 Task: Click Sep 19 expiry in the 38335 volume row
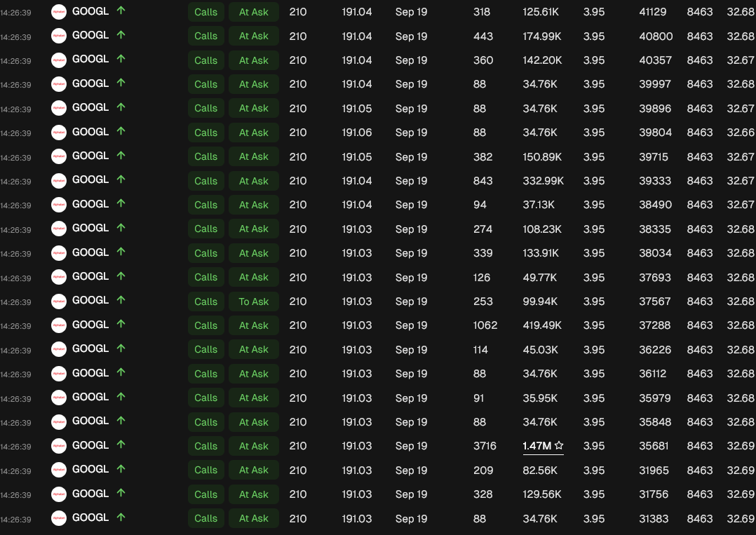pyautogui.click(x=411, y=229)
